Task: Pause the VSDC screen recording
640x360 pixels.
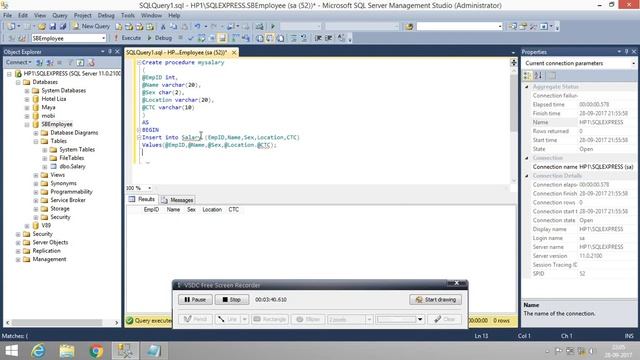Action: tap(195, 300)
